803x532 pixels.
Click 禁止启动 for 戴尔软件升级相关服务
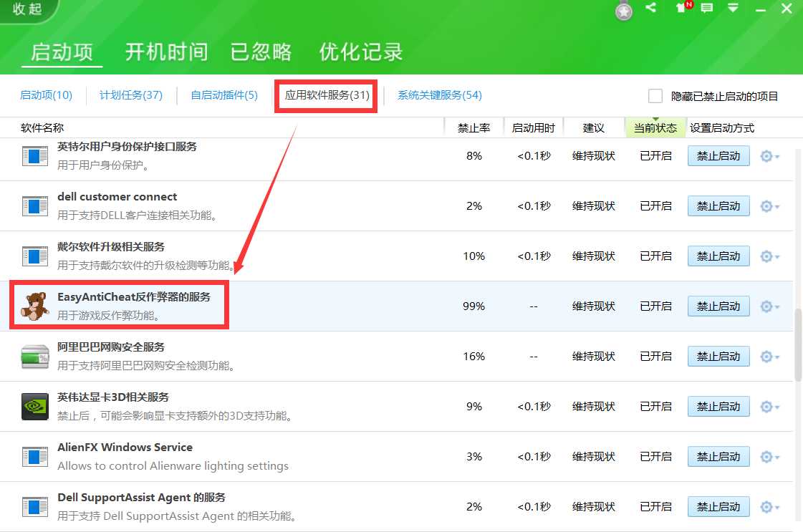(718, 256)
